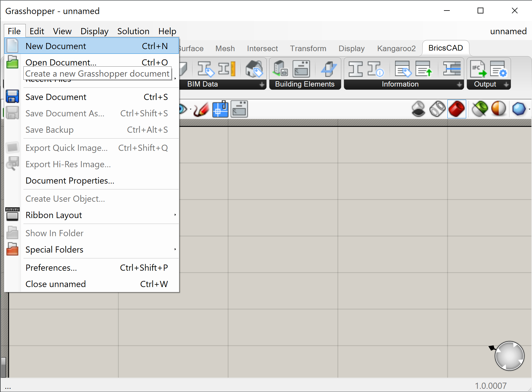Click the house with tag icon
This screenshot has height=392, width=532.
pyautogui.click(x=254, y=69)
